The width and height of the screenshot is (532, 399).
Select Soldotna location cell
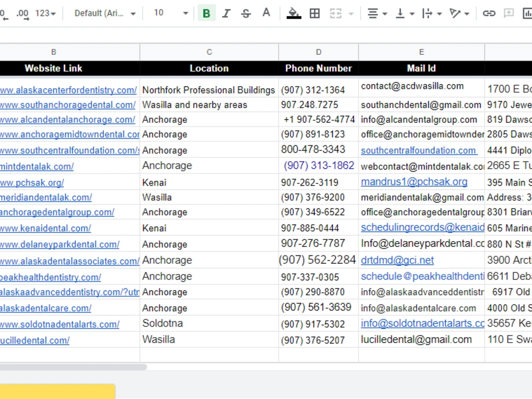pos(209,323)
